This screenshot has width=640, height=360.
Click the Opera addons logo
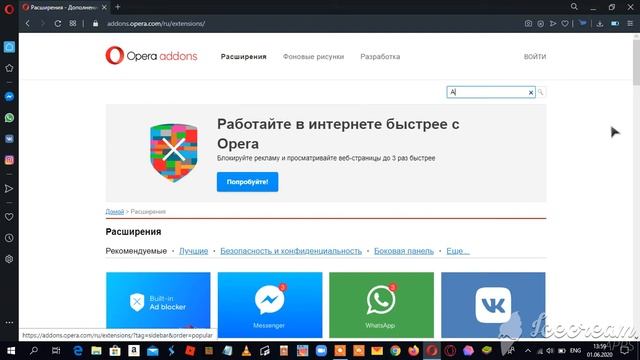point(151,56)
